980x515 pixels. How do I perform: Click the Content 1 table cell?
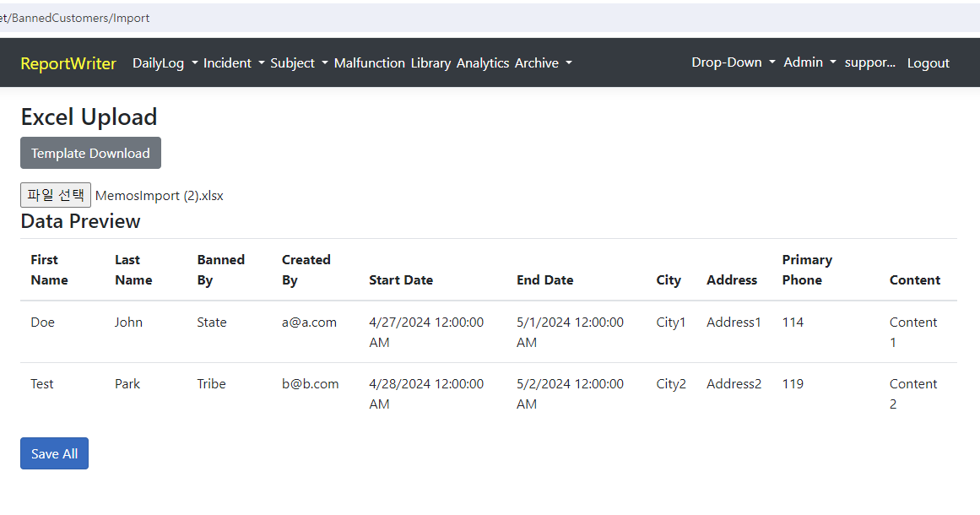pyautogui.click(x=913, y=332)
